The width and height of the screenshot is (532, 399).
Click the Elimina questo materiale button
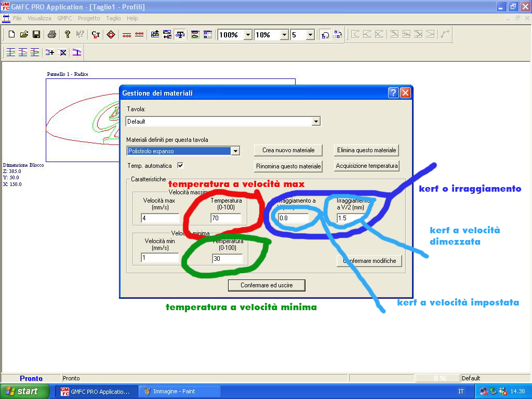point(367,150)
